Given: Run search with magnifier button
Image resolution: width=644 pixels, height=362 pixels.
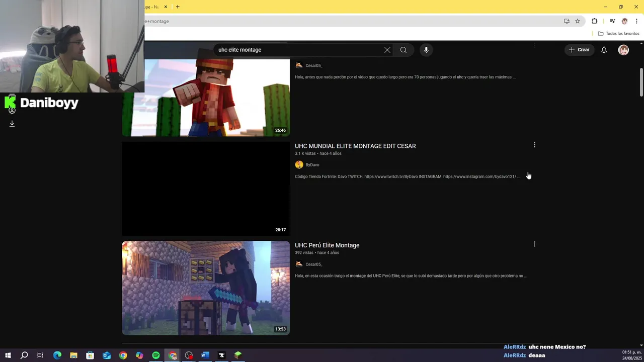Looking at the screenshot, I should click(x=404, y=50).
